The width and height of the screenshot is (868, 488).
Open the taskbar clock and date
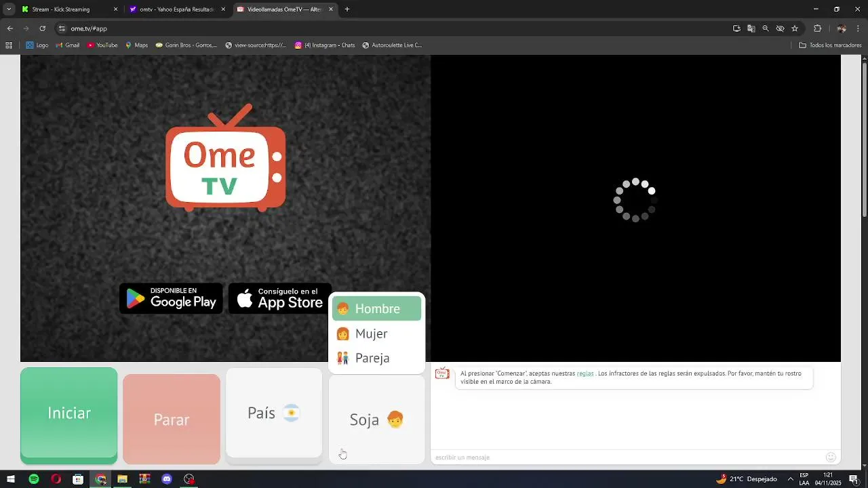point(828,479)
